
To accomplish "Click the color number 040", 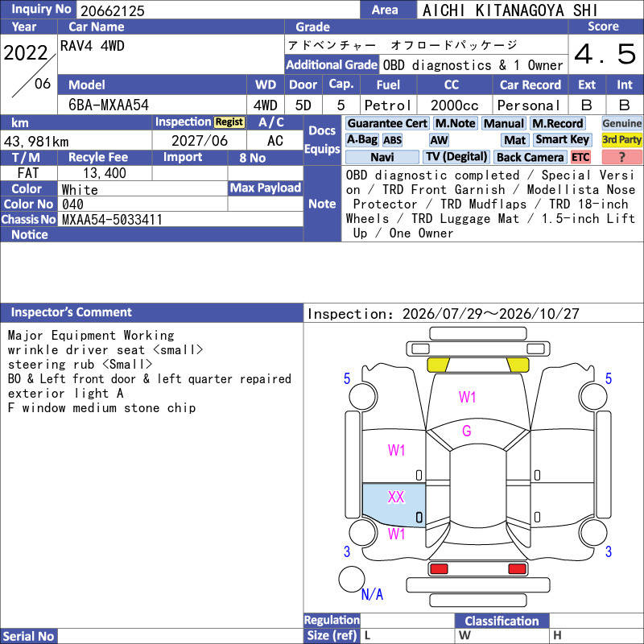I will click(x=72, y=204).
